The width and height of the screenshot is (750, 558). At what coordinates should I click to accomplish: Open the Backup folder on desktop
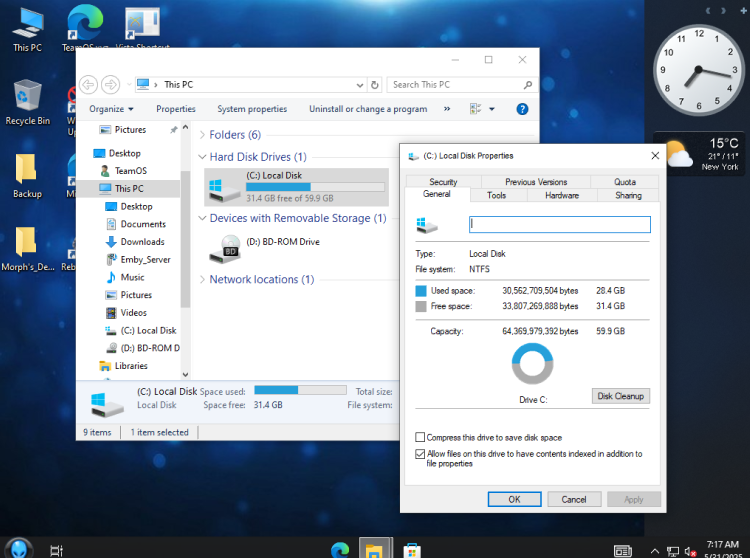click(x=27, y=175)
